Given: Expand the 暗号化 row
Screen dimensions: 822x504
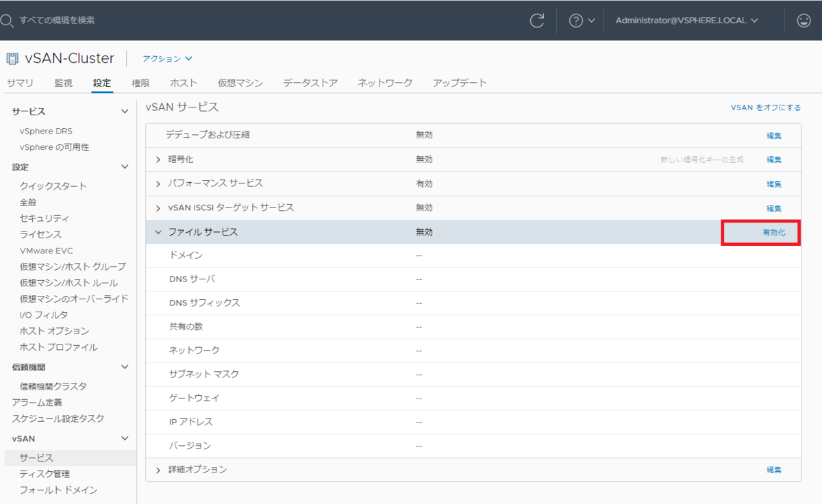Looking at the screenshot, I should (x=158, y=160).
